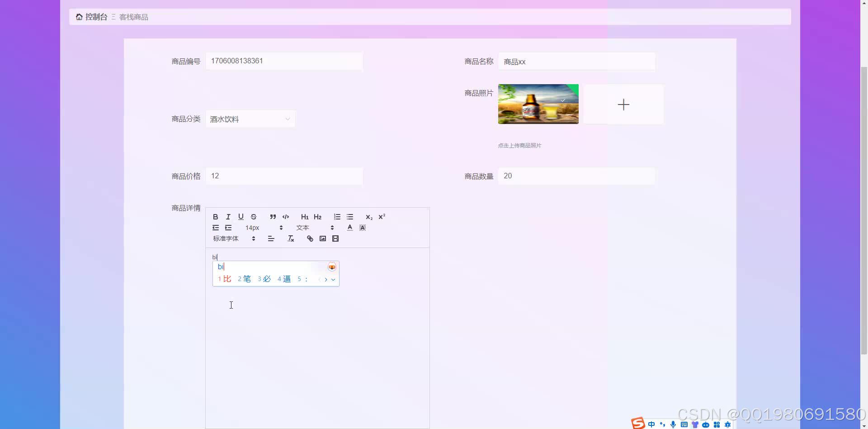Apply italic formatting
The image size is (868, 429).
[228, 217]
